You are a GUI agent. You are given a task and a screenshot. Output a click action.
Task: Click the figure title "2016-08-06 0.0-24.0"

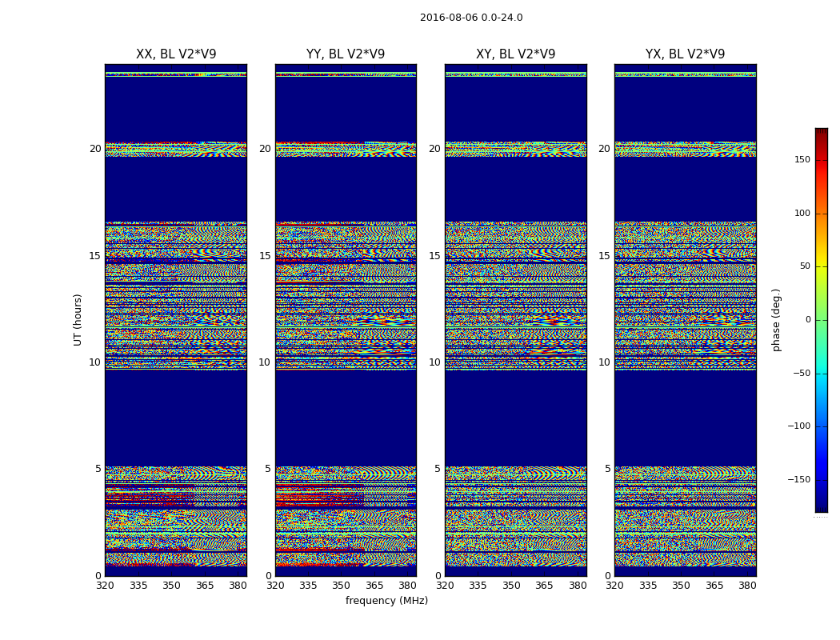pos(471,18)
